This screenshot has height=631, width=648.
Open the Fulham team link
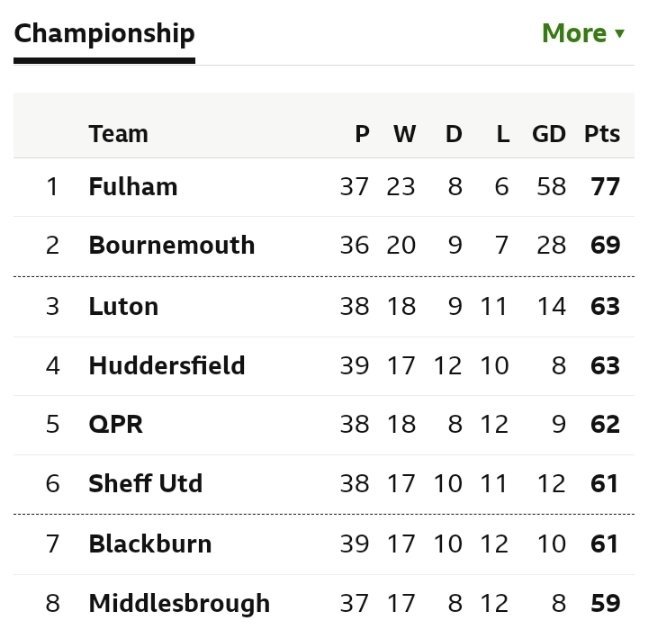click(133, 186)
